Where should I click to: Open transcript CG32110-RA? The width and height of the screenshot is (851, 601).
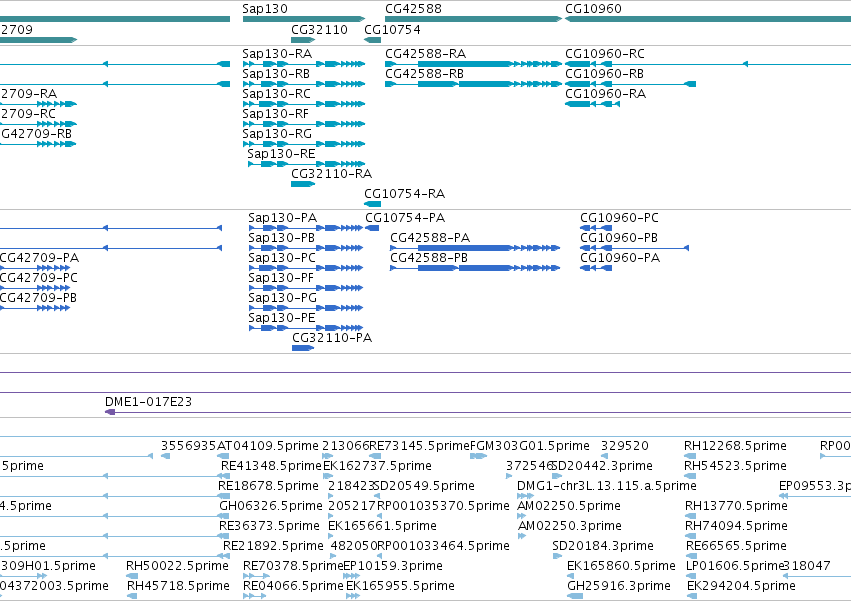[332, 174]
